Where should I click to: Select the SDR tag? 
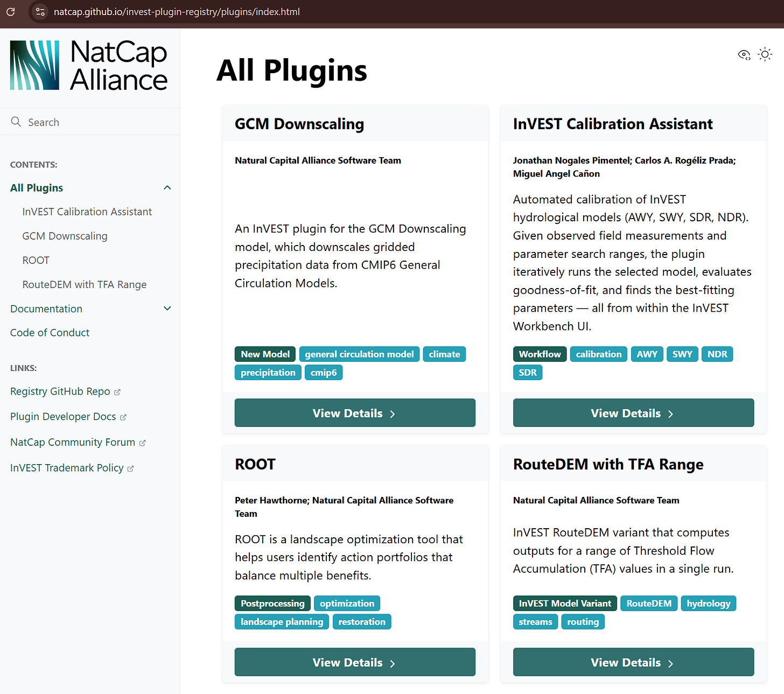[x=528, y=373]
